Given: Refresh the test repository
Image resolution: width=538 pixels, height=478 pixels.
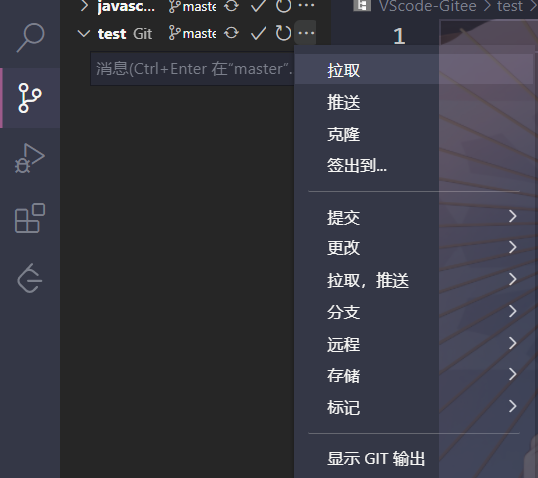Looking at the screenshot, I should click(x=283, y=33).
